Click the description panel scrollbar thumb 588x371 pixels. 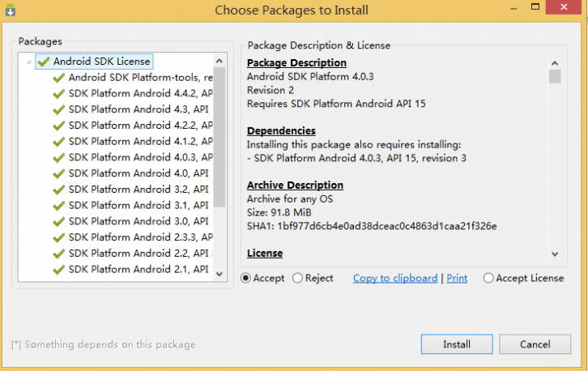coord(555,76)
